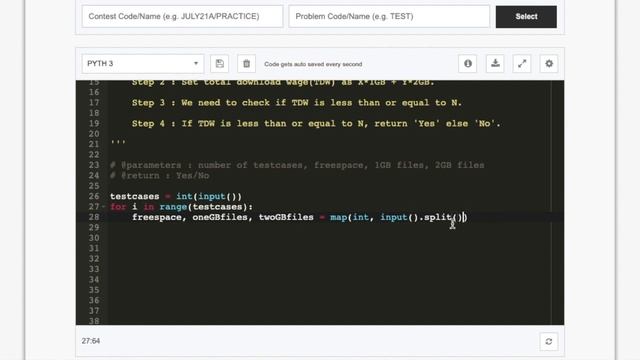The height and width of the screenshot is (360, 640).
Task: Click the 'Step 3' comment line
Action: click(x=297, y=103)
